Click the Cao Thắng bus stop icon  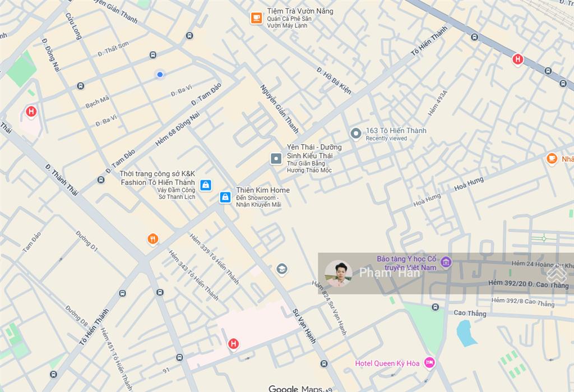[x=435, y=307]
